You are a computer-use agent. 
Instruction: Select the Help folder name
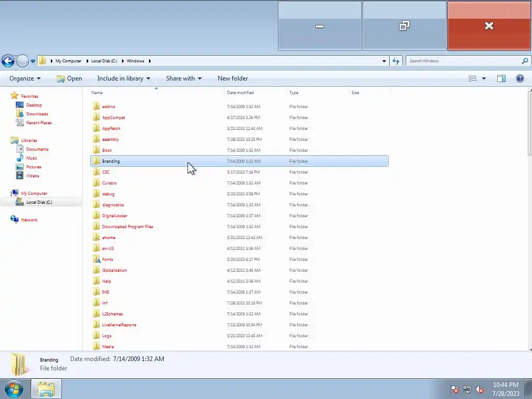(107, 281)
